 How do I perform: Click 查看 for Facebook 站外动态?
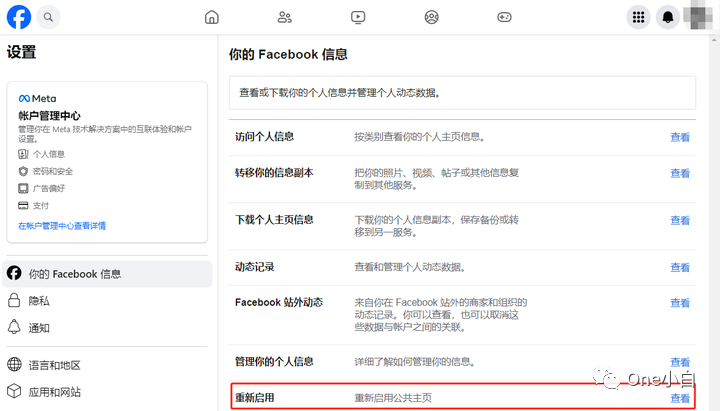(x=680, y=303)
